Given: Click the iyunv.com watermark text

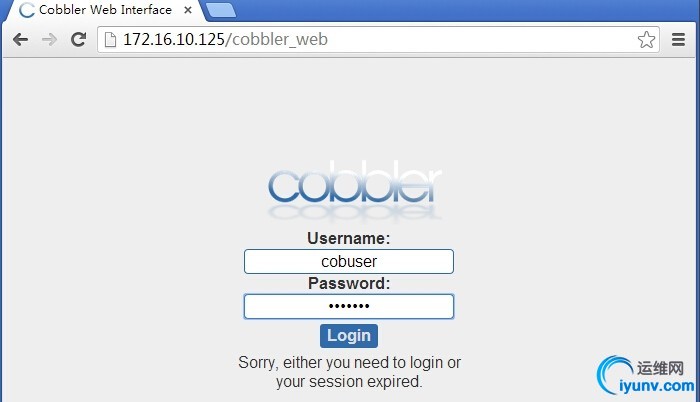Looking at the screenshot, I should point(657,385).
